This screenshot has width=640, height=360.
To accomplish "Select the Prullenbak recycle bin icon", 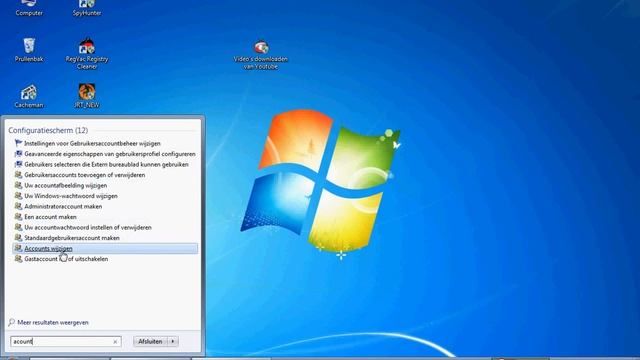I will (x=29, y=50).
